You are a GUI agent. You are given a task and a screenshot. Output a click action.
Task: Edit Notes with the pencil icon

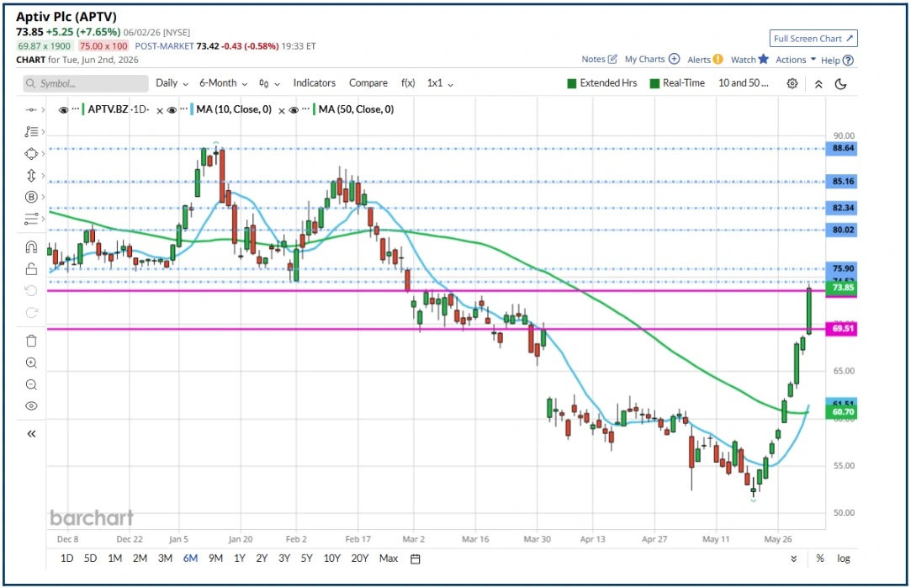612,59
